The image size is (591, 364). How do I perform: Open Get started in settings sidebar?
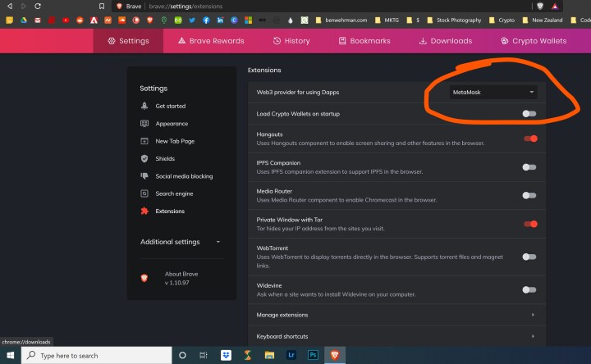pyautogui.click(x=163, y=106)
